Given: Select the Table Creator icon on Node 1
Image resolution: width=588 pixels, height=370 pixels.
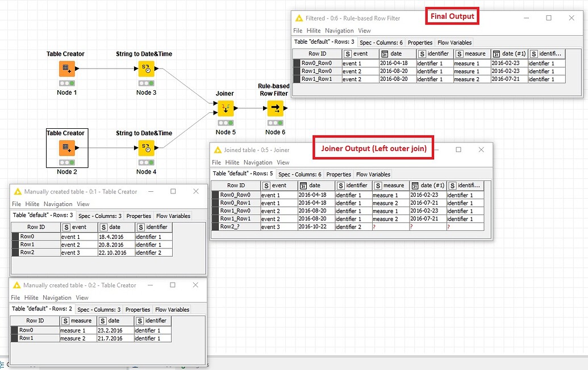Looking at the screenshot, I should coord(66,69).
